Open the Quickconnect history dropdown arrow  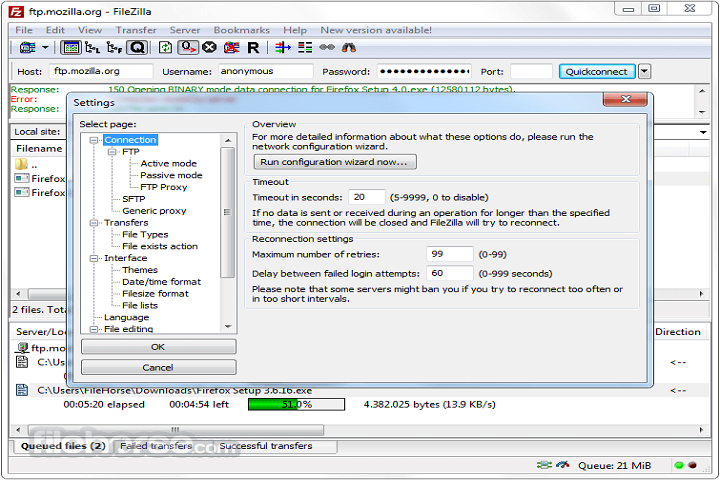[644, 71]
